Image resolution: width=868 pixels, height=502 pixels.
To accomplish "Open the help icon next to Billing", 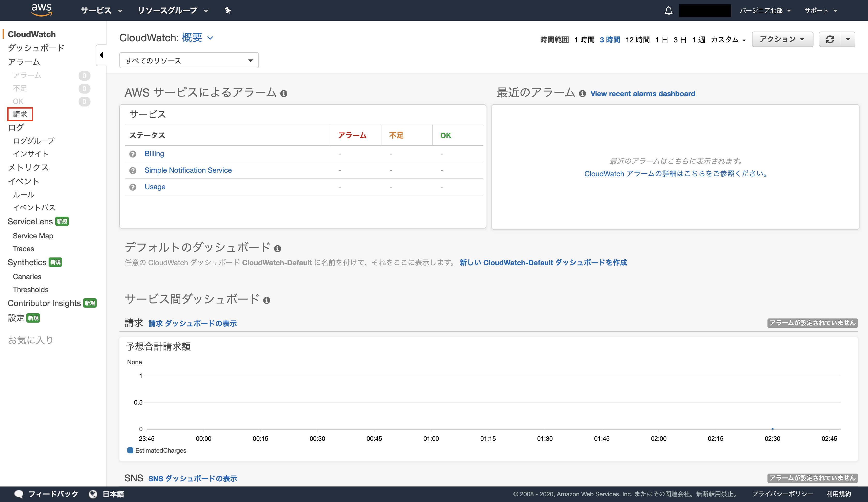I will tap(133, 154).
